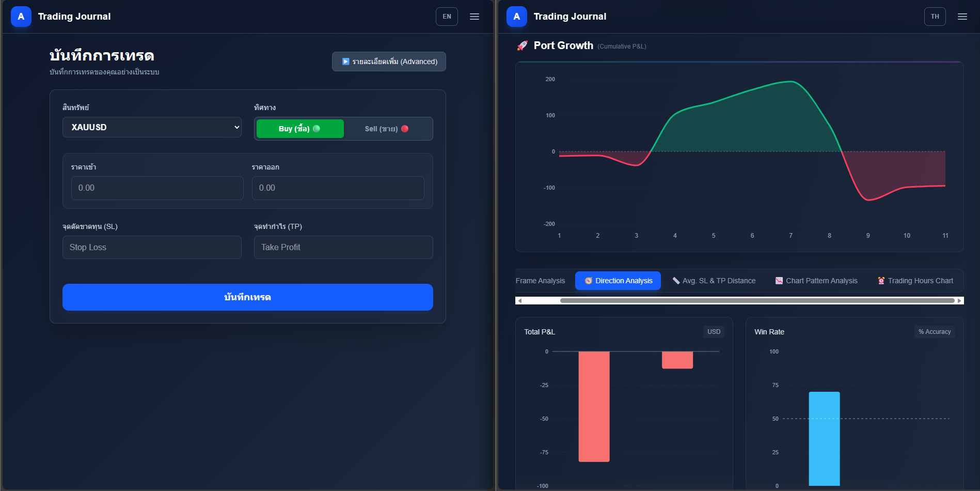The width and height of the screenshot is (980, 491).
Task: Enable Buy (ซื้อ) direction
Action: click(299, 128)
